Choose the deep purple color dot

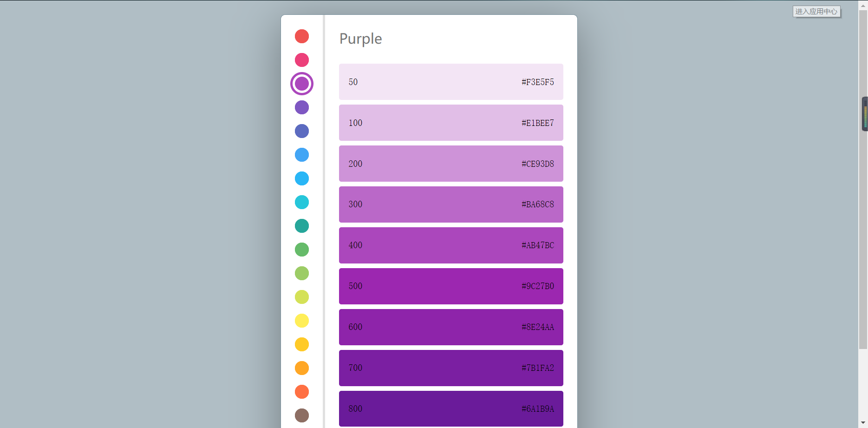coord(302,107)
